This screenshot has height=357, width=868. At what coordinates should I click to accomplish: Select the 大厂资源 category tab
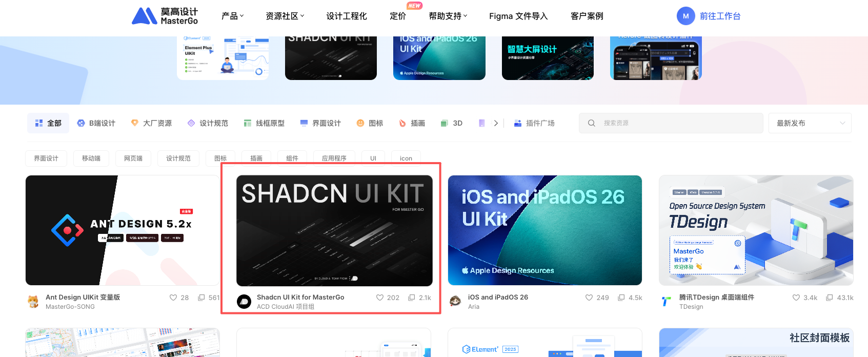tap(151, 123)
